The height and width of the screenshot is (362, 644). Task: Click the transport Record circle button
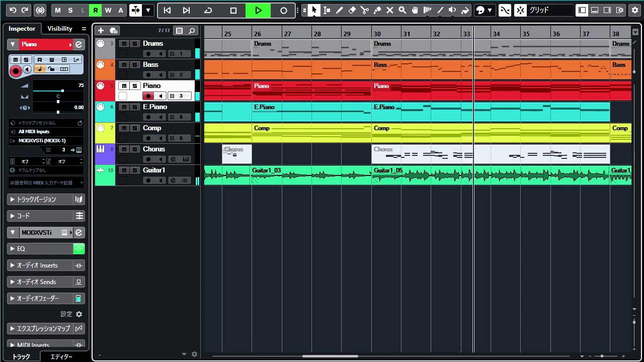[x=284, y=10]
